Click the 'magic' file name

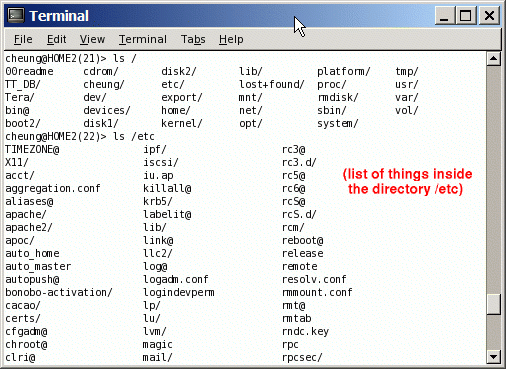pos(158,344)
